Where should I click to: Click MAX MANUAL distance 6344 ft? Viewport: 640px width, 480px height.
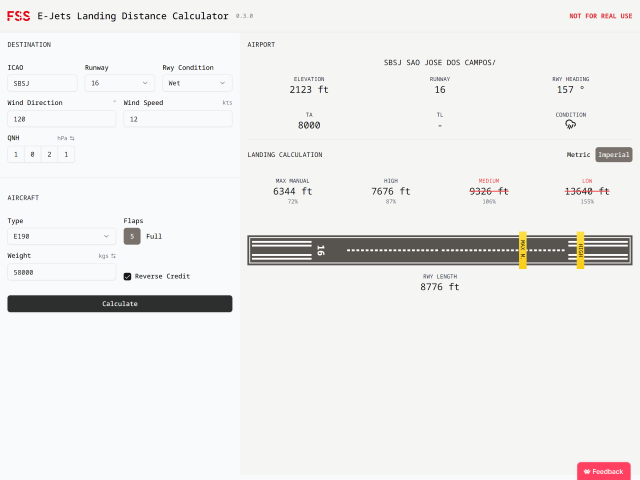pyautogui.click(x=293, y=191)
